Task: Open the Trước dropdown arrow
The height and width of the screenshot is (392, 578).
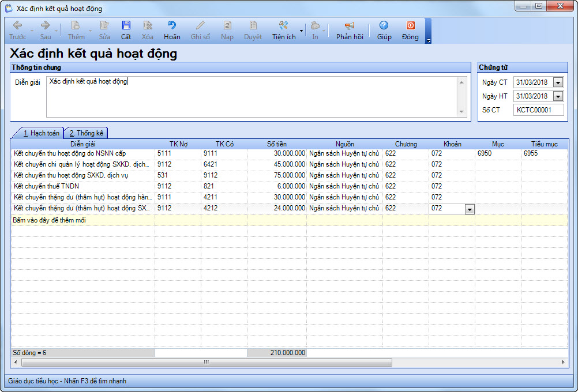Action: (x=32, y=31)
